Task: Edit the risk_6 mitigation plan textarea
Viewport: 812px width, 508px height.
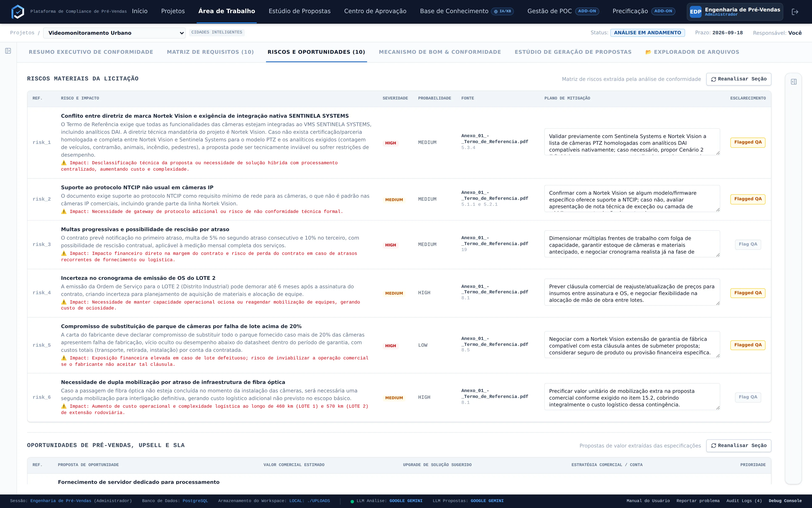Action: (632, 397)
